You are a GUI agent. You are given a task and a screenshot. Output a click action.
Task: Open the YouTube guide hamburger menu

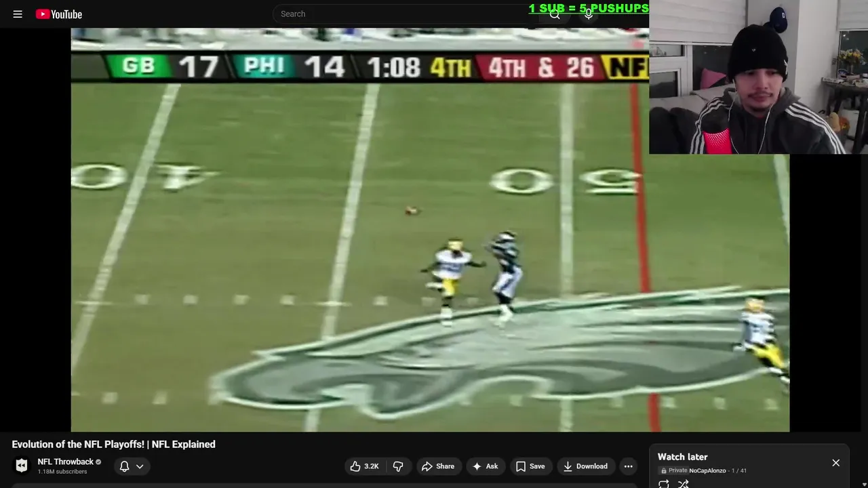click(x=18, y=14)
